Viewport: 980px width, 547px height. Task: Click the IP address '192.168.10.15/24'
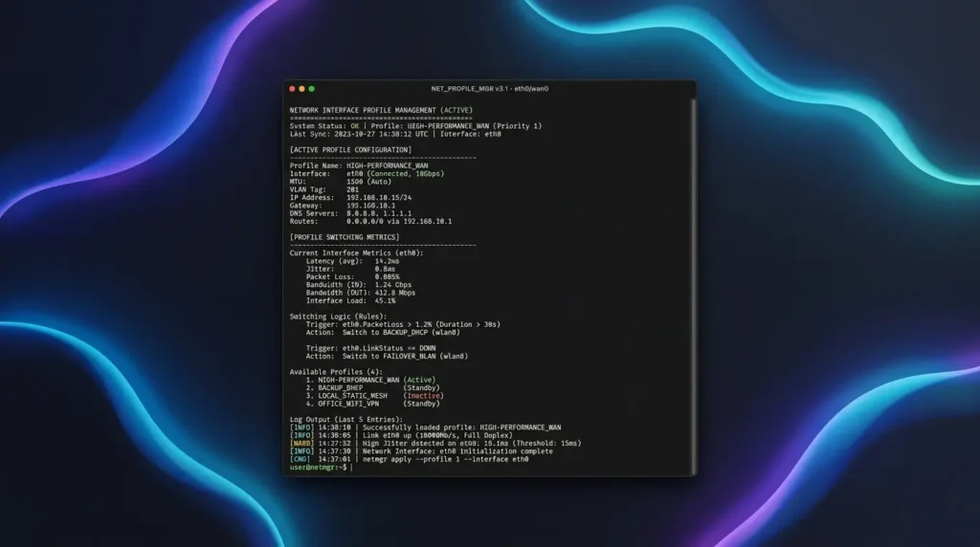pos(379,197)
